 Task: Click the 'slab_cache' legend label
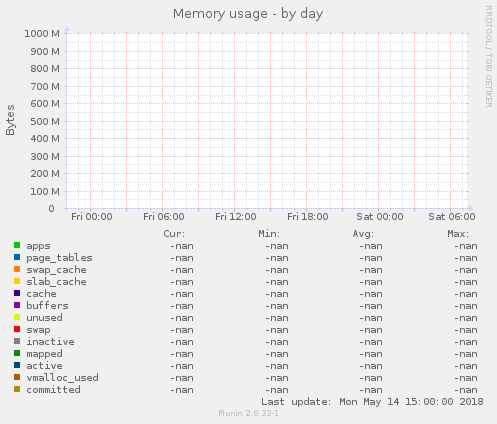click(56, 282)
